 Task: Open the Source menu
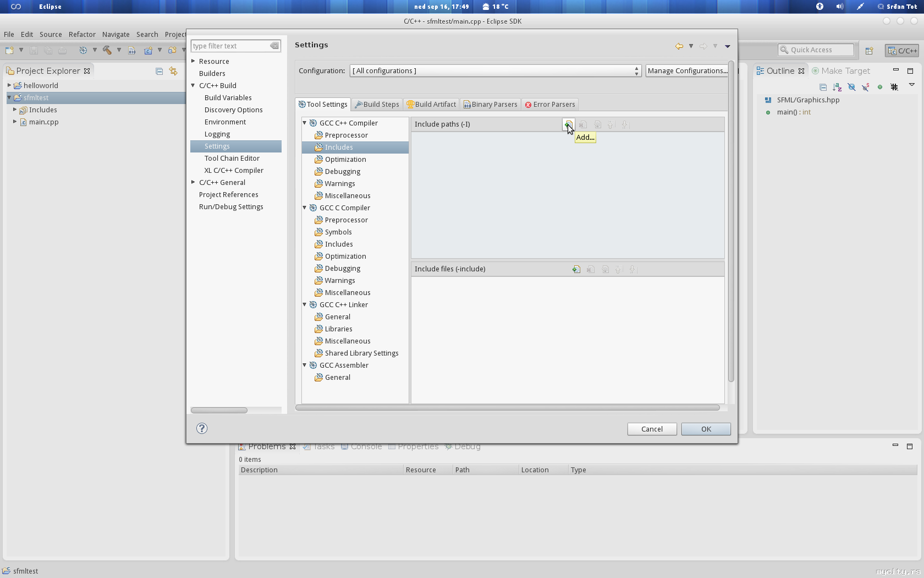tap(51, 34)
